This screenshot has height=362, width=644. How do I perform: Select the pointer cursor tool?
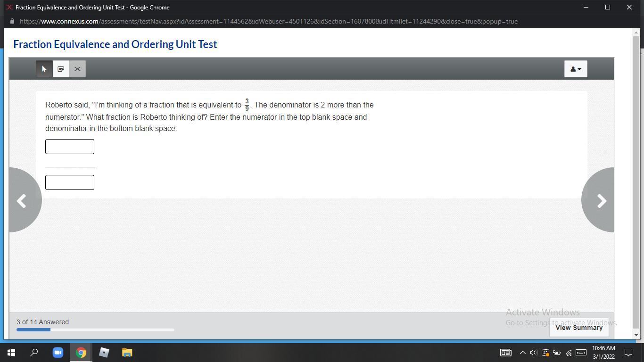click(44, 69)
